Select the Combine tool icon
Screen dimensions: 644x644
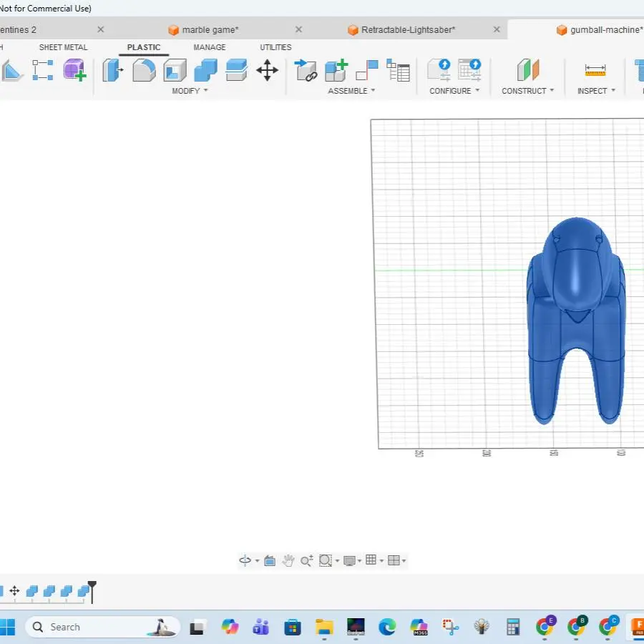click(205, 70)
